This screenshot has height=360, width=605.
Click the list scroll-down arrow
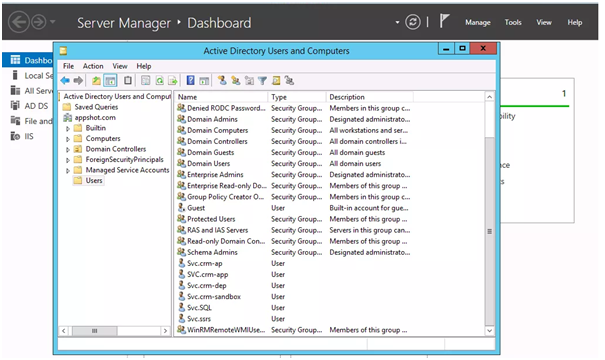pos(489,331)
